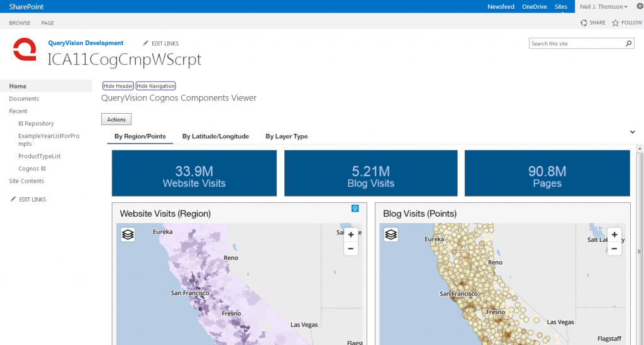Click Fresno label on Blog Visits map
The width and height of the screenshot is (644, 345).
496,312
